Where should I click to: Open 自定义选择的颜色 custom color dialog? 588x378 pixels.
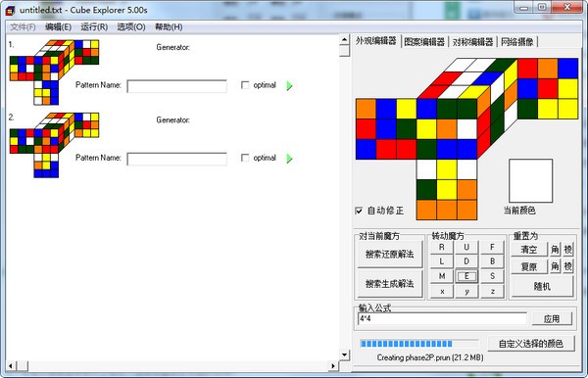click(531, 344)
